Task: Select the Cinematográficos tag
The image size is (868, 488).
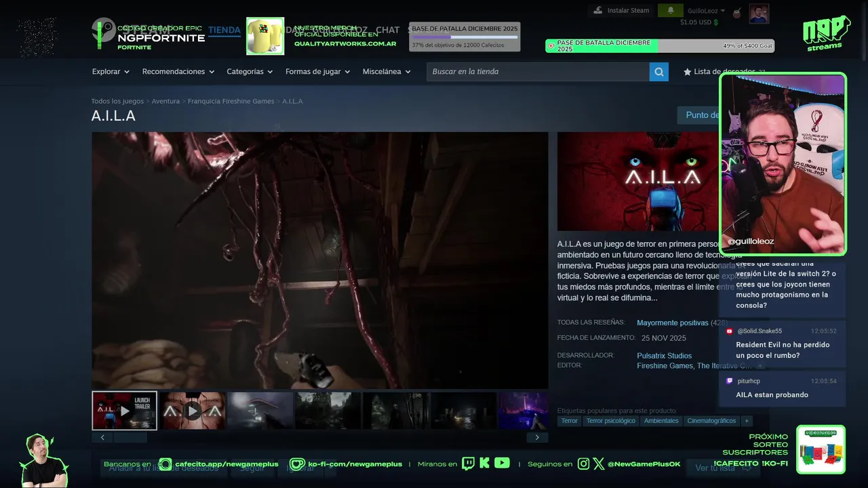Action: pos(711,421)
